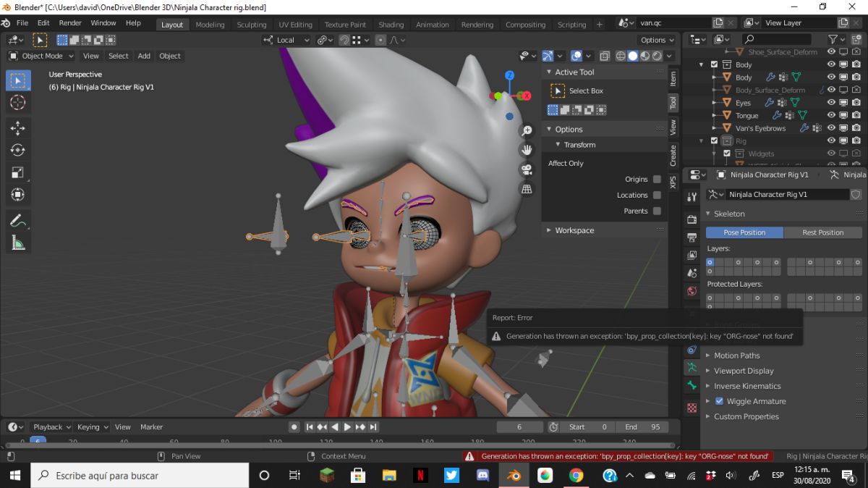Click the Pose Position button

click(744, 232)
